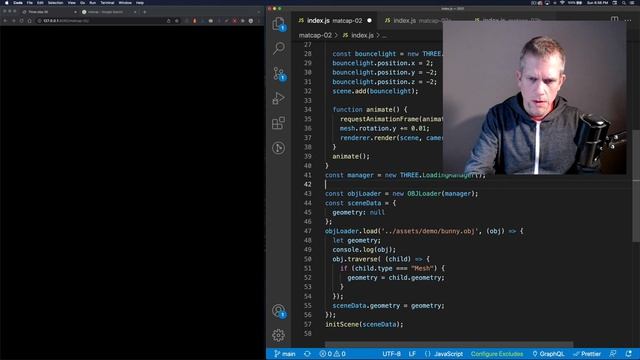Click index.js in the breadcrumb

pyautogui.click(x=362, y=36)
